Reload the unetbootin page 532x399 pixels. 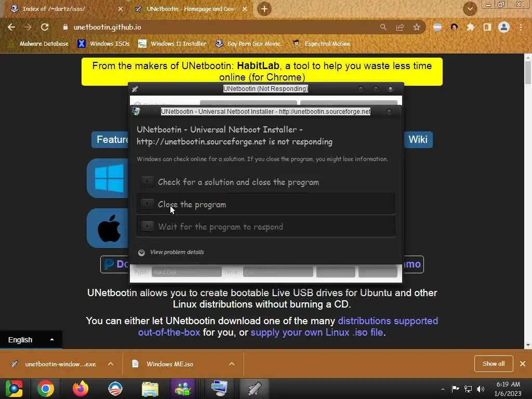45,27
